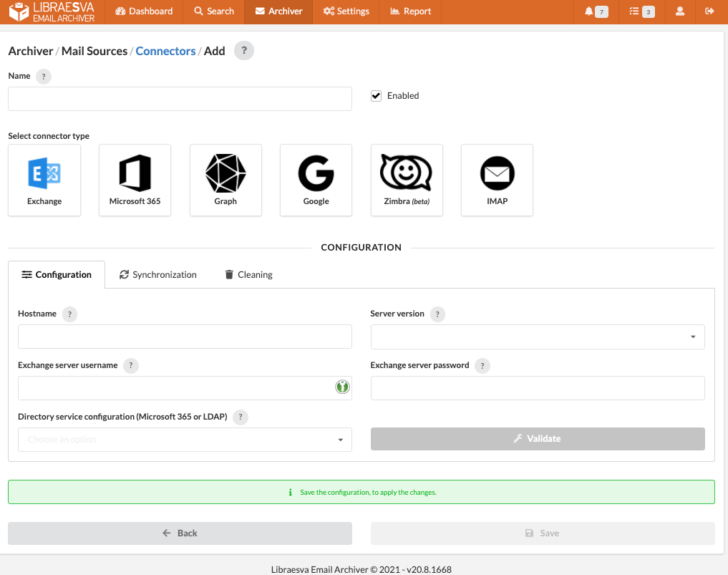
Task: Open the Search menu
Action: (x=213, y=11)
